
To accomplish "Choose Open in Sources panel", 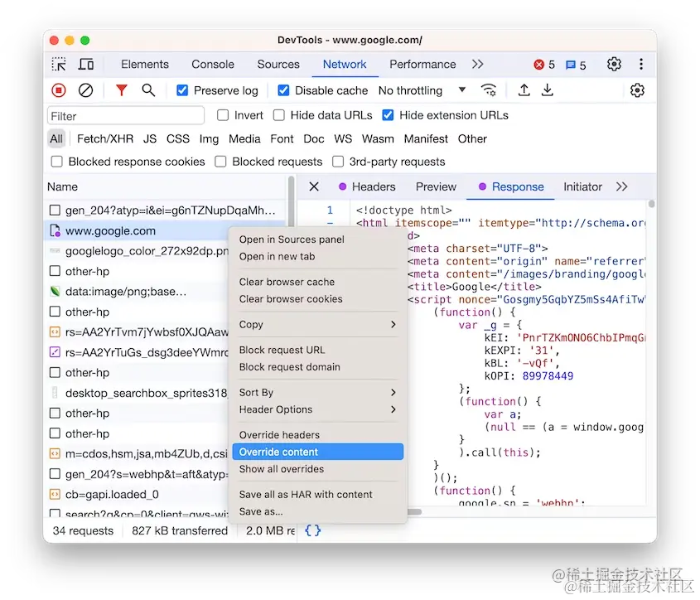I will 318,240.
